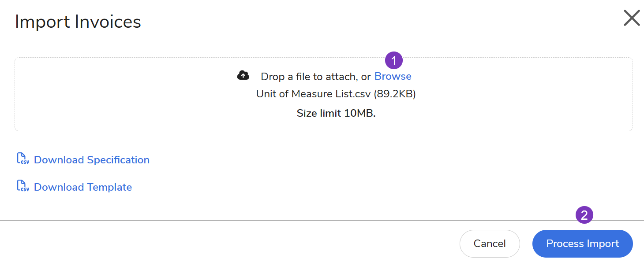644x262 pixels.
Task: Close the Import Invoices dialog
Action: pyautogui.click(x=631, y=18)
